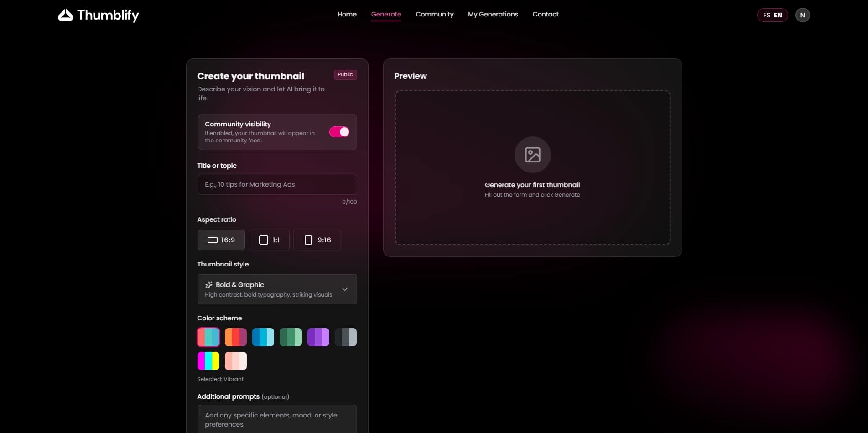Open the N user avatar menu

coord(802,15)
